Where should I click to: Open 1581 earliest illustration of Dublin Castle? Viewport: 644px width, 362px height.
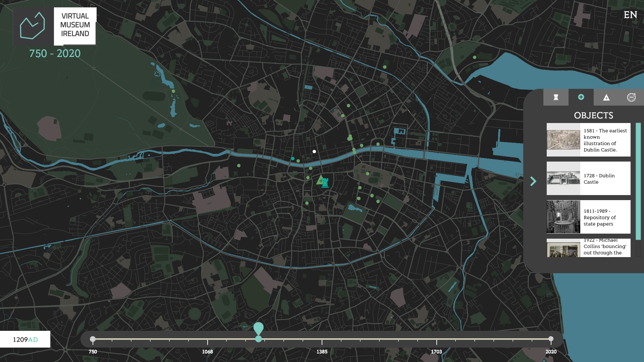pos(588,140)
